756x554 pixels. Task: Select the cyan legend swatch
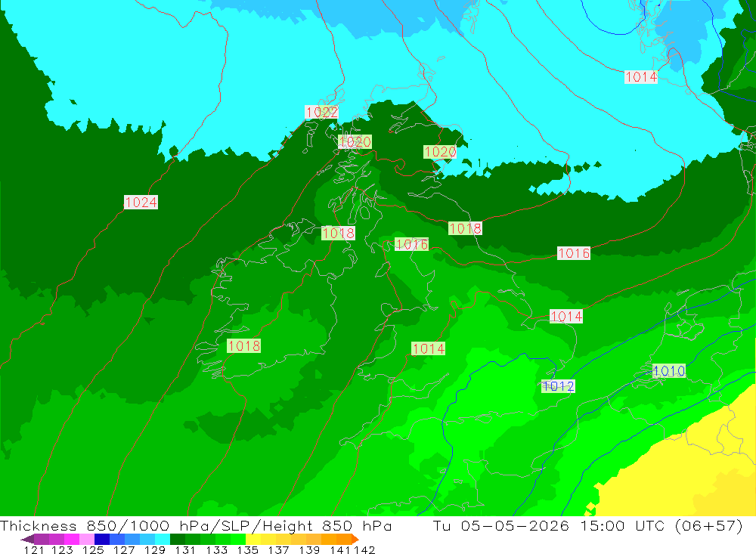163,539
